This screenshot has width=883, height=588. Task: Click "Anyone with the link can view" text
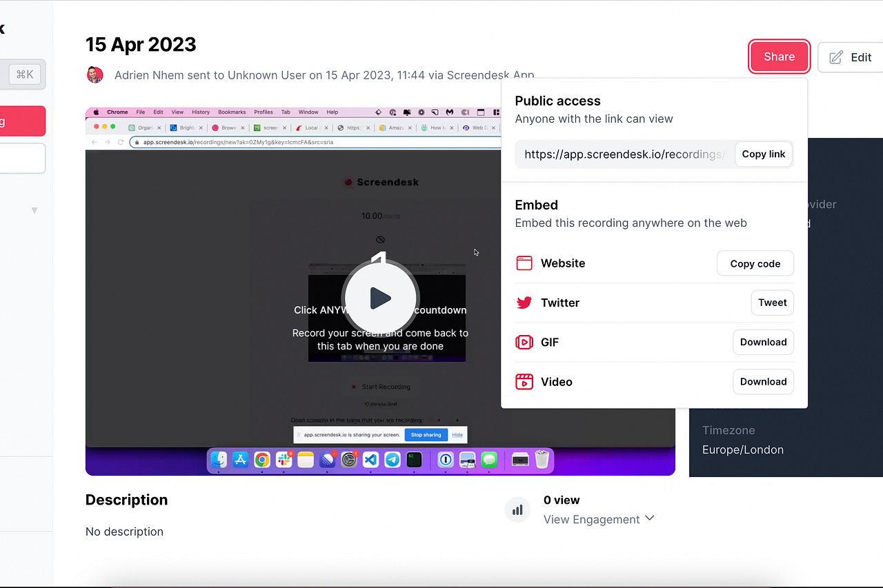pyautogui.click(x=594, y=119)
